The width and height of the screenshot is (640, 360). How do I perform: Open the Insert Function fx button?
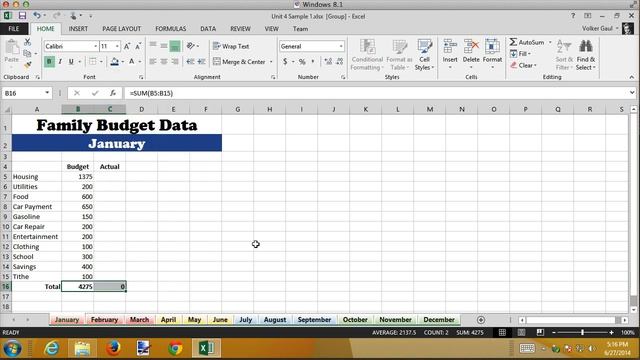(113, 93)
